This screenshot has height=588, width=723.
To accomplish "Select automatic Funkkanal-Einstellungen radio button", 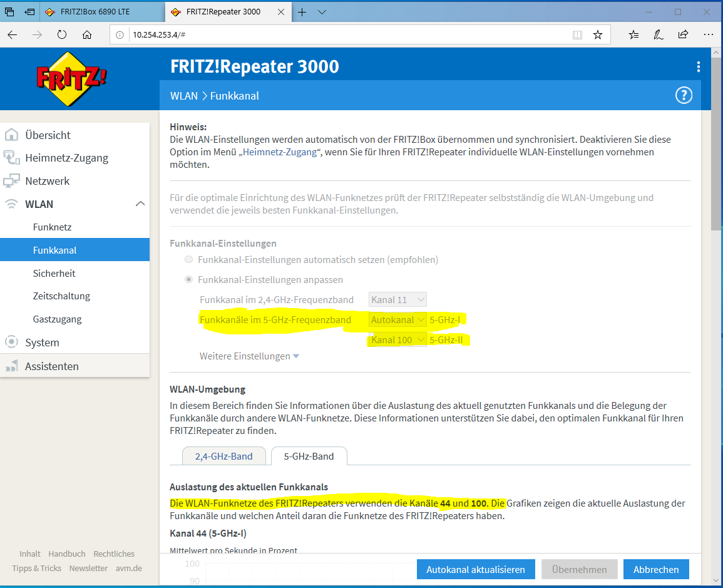I will pyautogui.click(x=188, y=260).
